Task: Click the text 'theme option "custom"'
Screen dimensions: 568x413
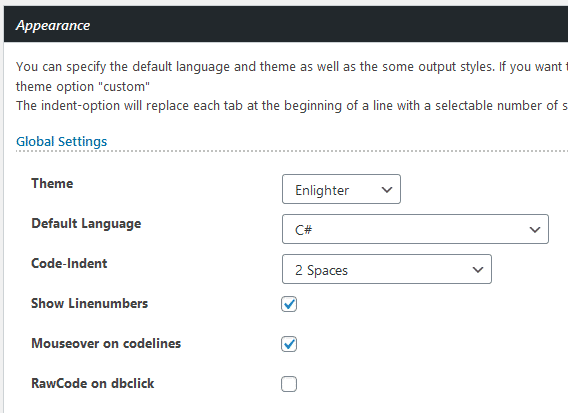Action: [x=83, y=87]
